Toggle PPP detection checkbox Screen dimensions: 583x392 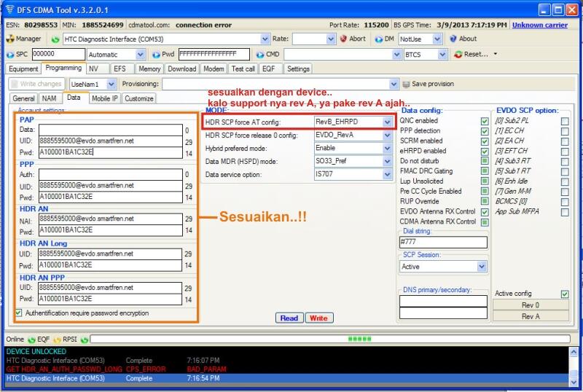tap(484, 131)
